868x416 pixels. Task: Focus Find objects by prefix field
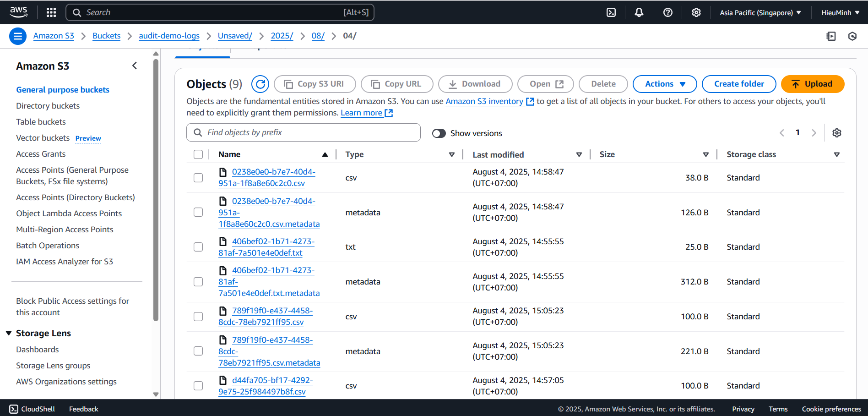pyautogui.click(x=304, y=132)
